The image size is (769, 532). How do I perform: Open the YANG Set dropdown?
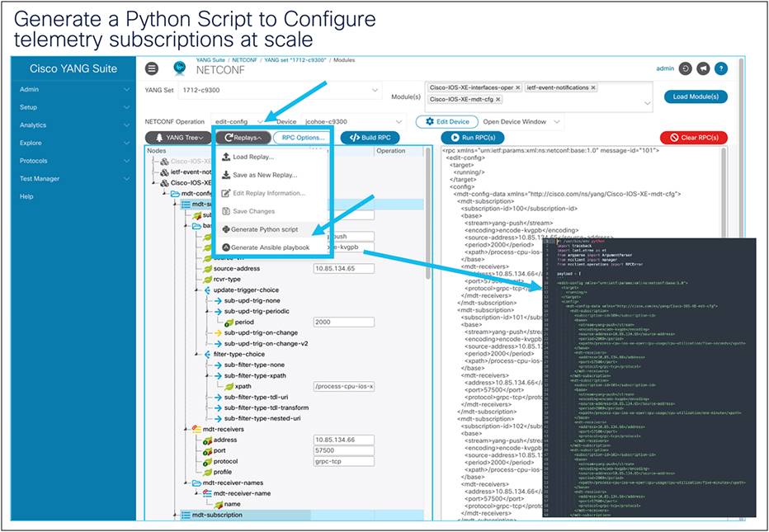(280, 90)
